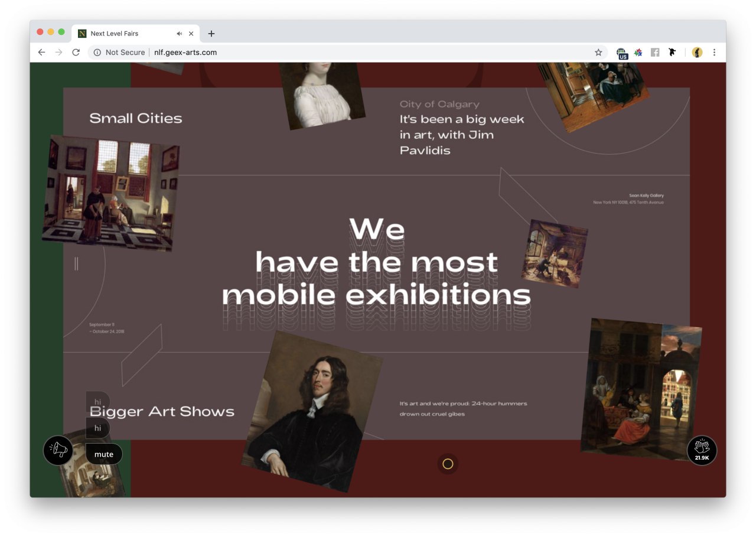Open the black bird extension icon
Image resolution: width=756 pixels, height=537 pixels.
(x=672, y=53)
